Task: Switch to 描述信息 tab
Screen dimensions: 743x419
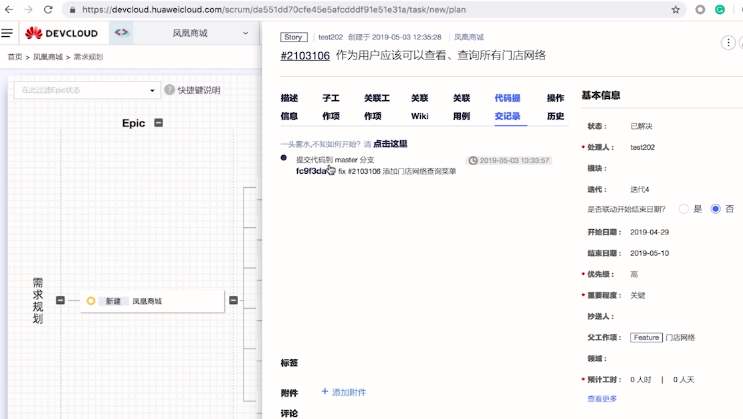Action: pos(289,107)
